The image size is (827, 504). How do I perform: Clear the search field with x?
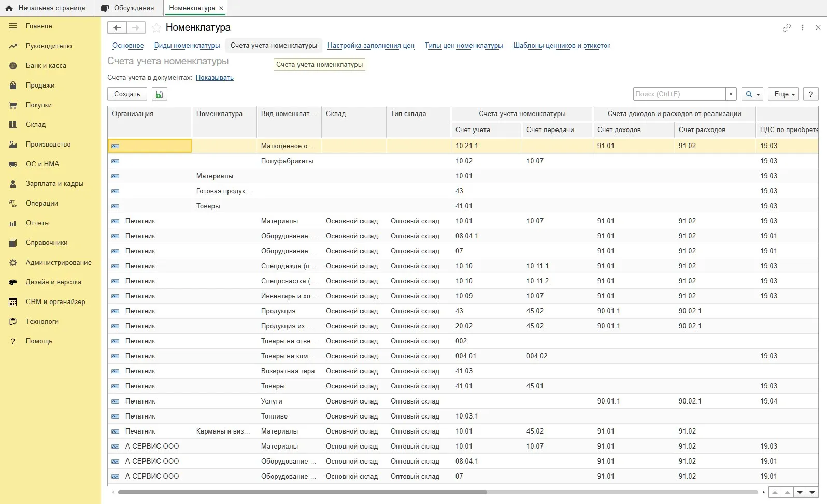pos(731,94)
